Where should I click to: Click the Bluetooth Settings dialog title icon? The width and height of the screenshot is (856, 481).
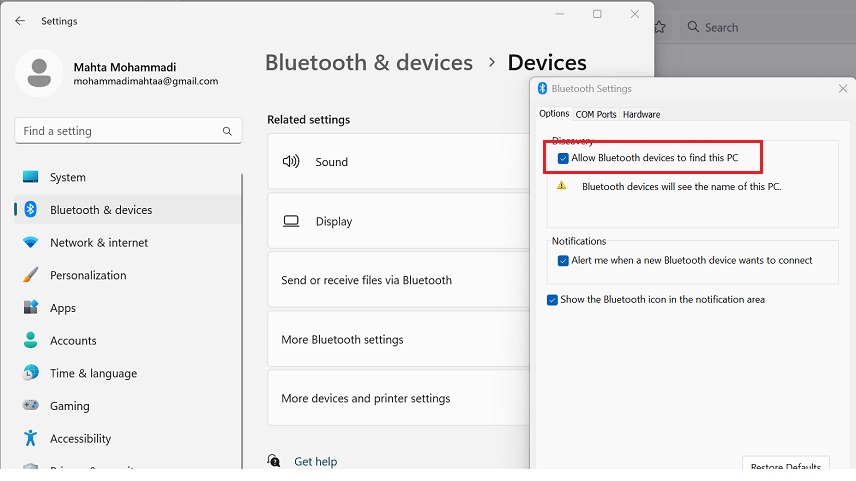[542, 88]
